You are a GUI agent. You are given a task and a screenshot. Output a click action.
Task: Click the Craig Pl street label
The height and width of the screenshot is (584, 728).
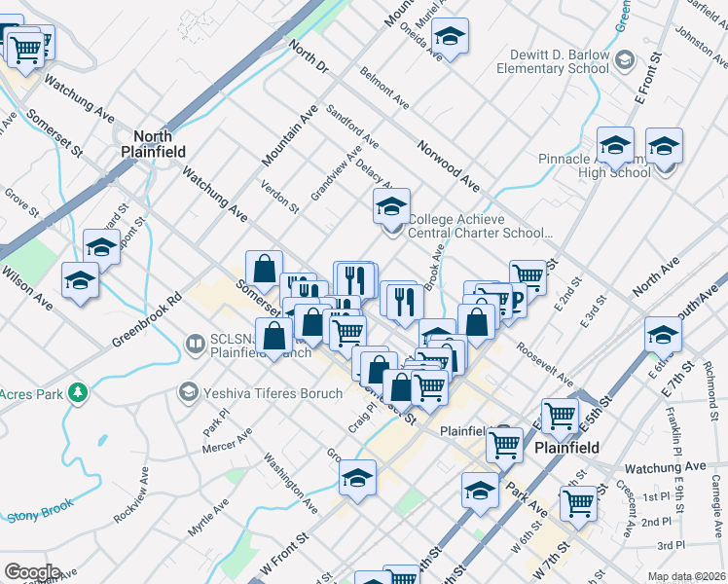363,418
